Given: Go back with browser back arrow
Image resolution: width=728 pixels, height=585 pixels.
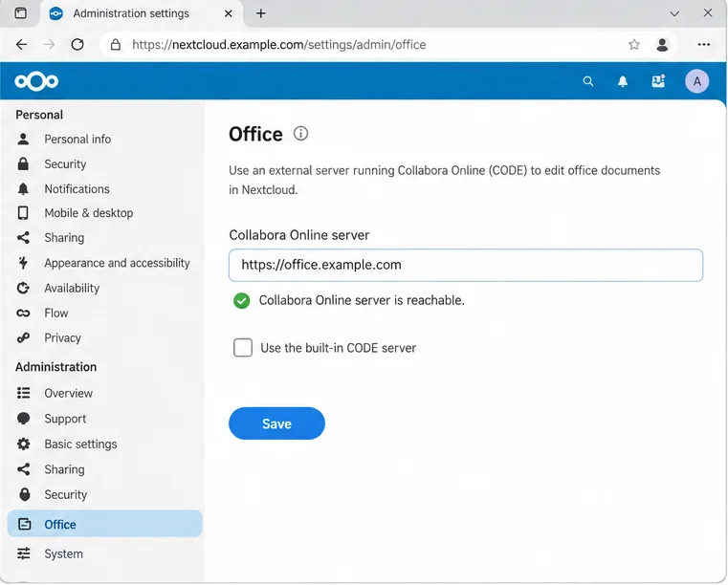Looking at the screenshot, I should (21, 45).
